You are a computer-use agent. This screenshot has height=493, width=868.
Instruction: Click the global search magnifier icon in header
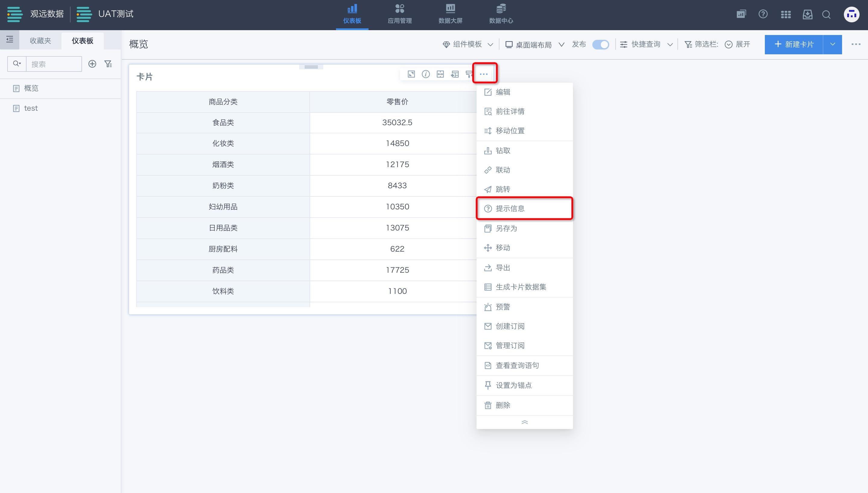(x=826, y=14)
